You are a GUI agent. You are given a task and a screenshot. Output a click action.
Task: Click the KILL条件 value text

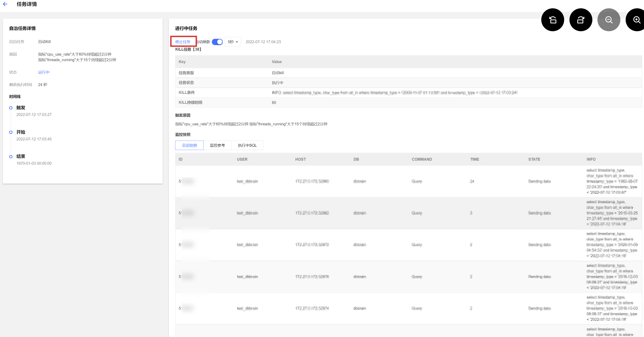click(394, 93)
